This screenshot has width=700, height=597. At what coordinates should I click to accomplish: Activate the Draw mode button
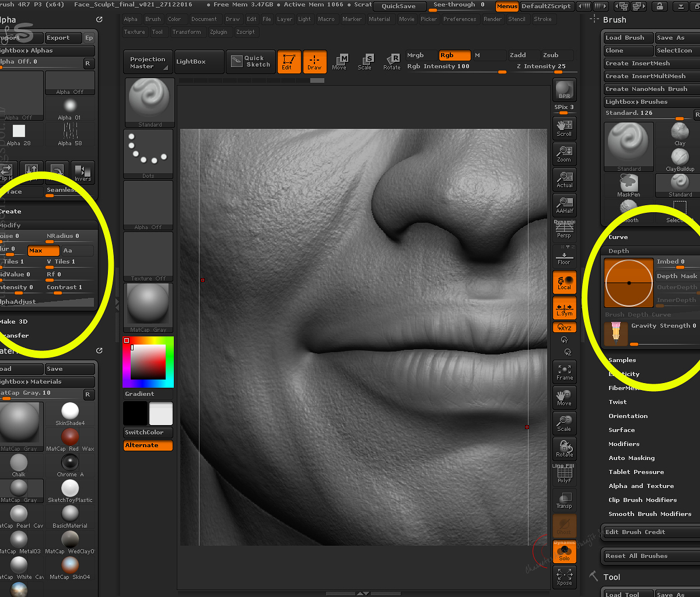point(314,61)
